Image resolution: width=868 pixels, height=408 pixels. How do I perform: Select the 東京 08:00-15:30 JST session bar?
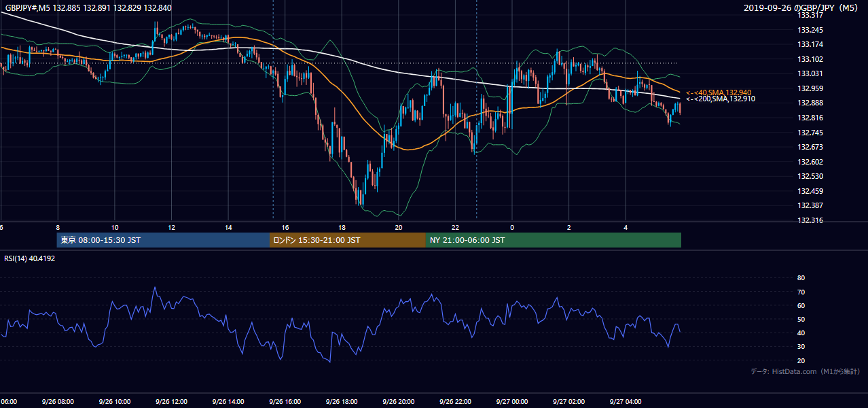(x=163, y=240)
